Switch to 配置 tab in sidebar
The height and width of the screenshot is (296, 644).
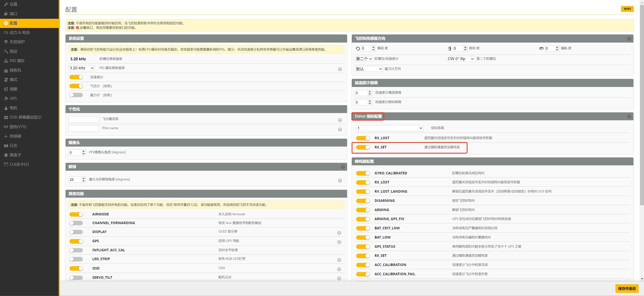click(x=30, y=23)
